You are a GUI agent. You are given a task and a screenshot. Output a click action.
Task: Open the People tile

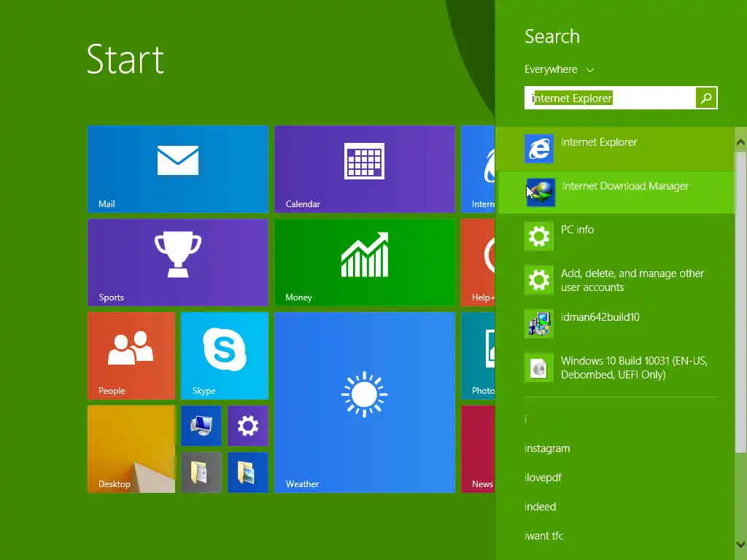point(131,355)
